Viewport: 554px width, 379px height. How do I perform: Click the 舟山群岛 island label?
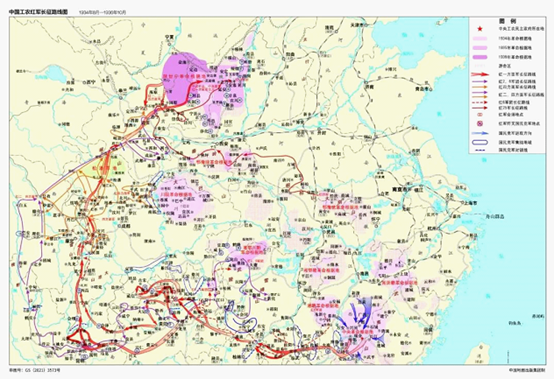click(495, 216)
